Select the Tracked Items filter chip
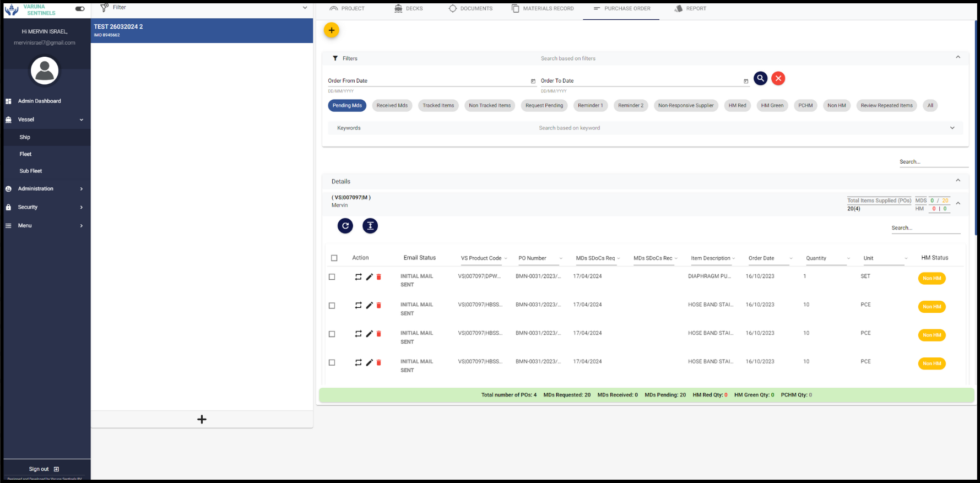980x483 pixels. [x=438, y=106]
